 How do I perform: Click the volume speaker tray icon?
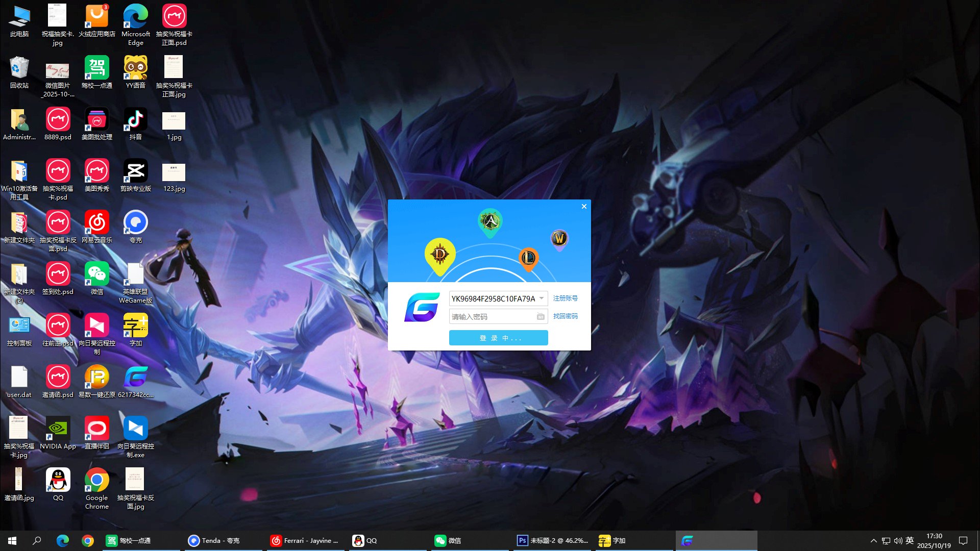[x=898, y=541]
